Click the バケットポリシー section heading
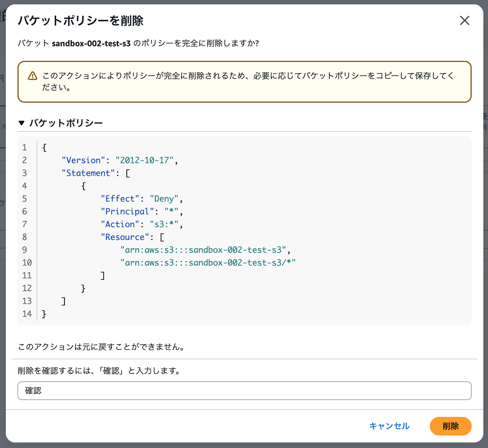Viewport: 488px width, 448px height. [x=66, y=123]
